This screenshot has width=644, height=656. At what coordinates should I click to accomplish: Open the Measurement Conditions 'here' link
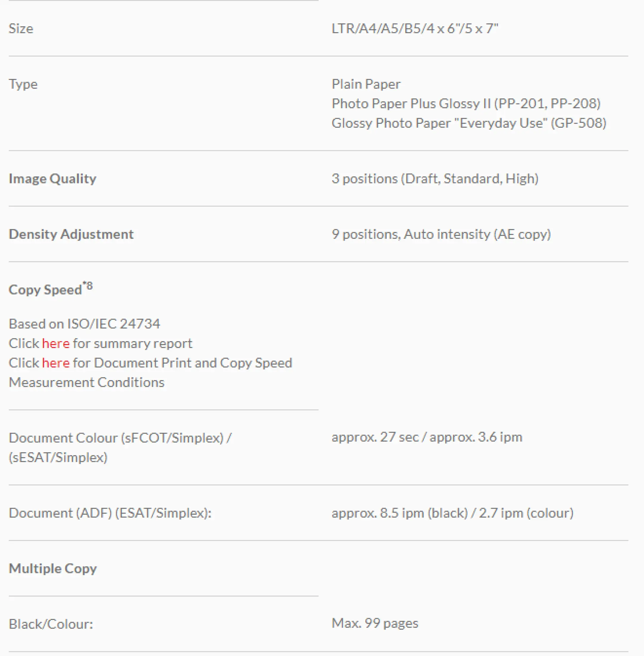tap(56, 363)
